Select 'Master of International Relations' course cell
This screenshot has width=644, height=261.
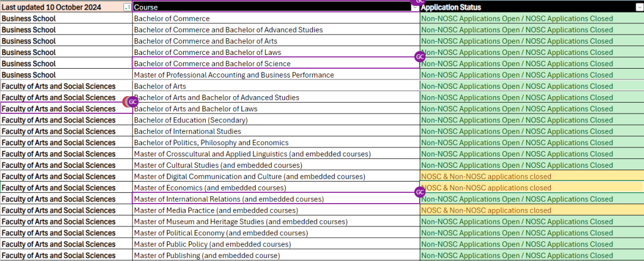(276, 199)
